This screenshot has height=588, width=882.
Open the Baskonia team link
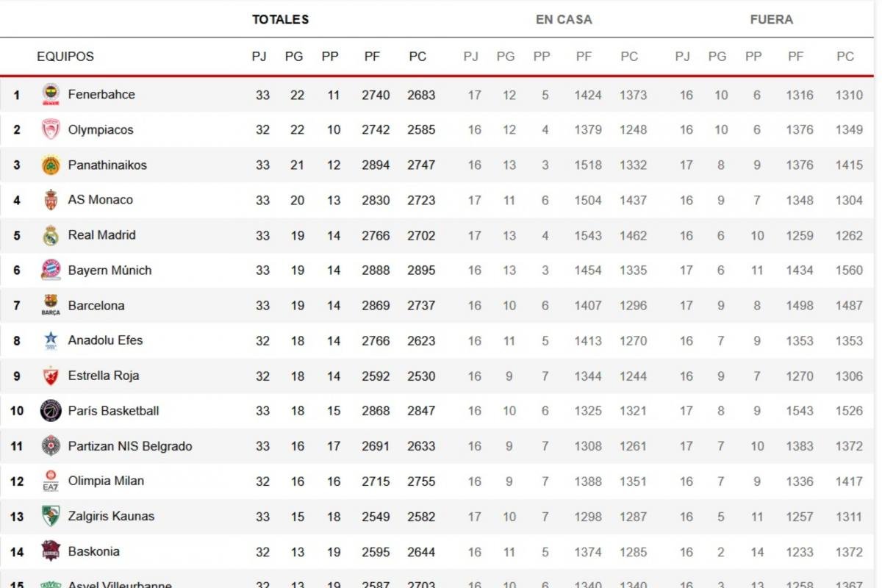93,551
